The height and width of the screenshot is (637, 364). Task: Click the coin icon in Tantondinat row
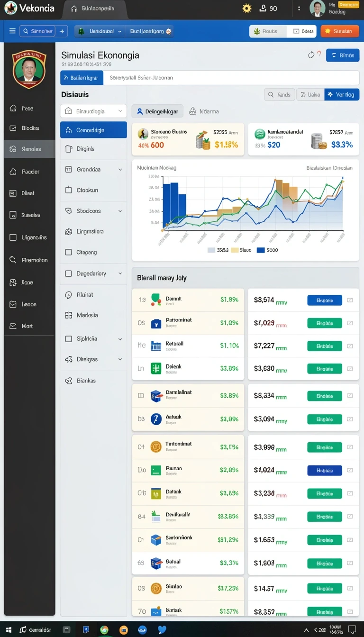[x=156, y=446]
